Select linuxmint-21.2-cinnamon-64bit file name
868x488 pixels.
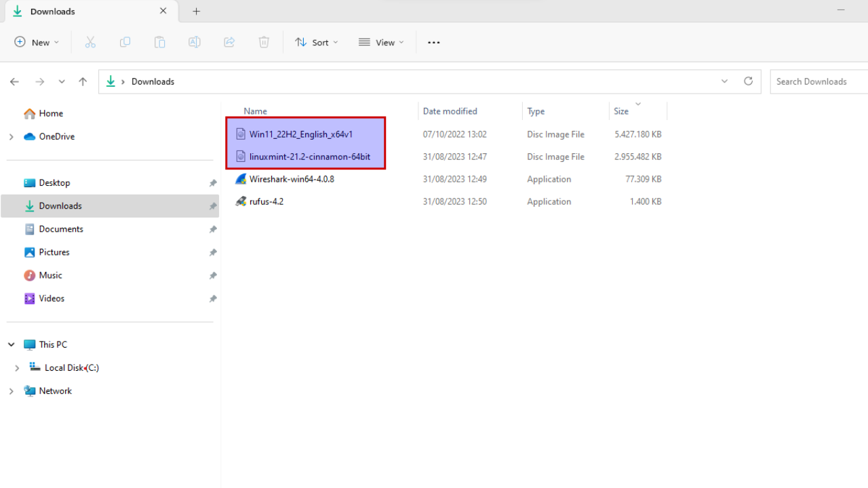click(x=310, y=157)
